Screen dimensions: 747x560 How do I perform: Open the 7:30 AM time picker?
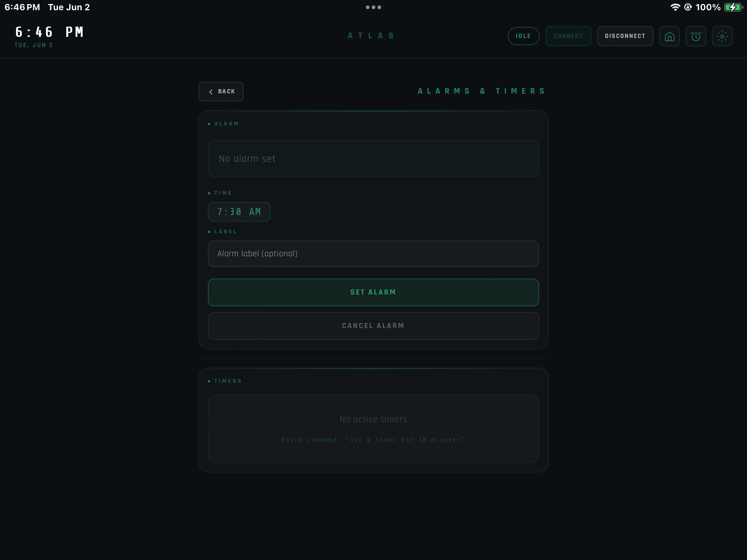239,212
